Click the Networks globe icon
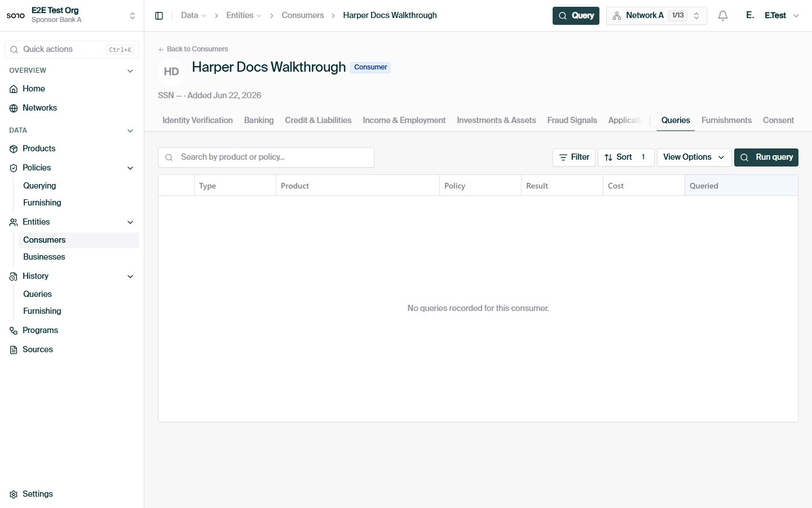The width and height of the screenshot is (812, 508). point(14,108)
